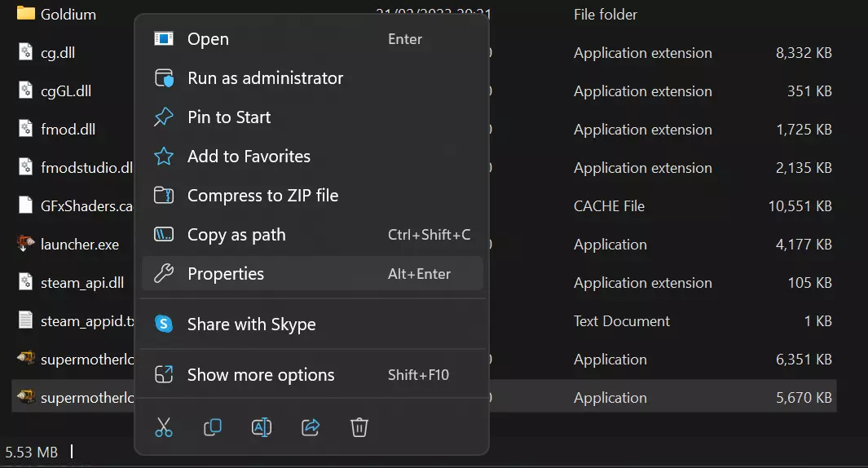The height and width of the screenshot is (468, 868).
Task: Click the Delete trash can icon
Action: pos(359,426)
